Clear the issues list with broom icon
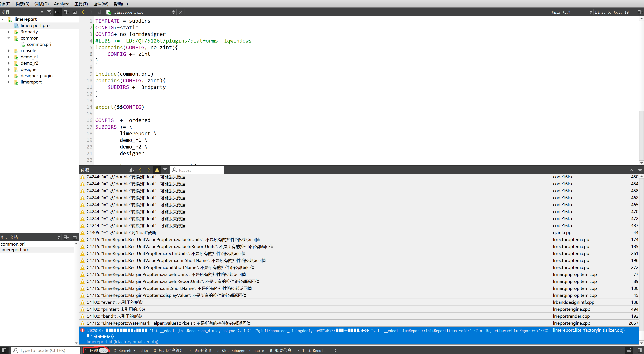 click(x=132, y=170)
